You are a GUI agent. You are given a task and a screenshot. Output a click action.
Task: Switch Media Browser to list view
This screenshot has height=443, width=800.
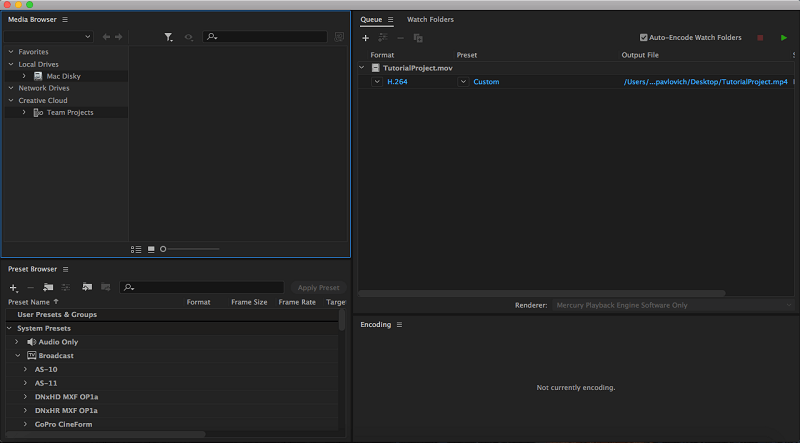136,249
